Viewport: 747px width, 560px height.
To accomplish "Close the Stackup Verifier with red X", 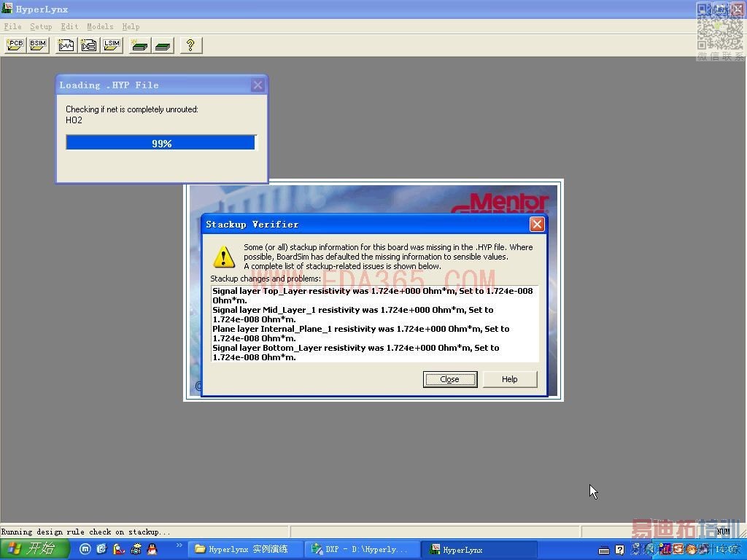I will click(x=537, y=225).
